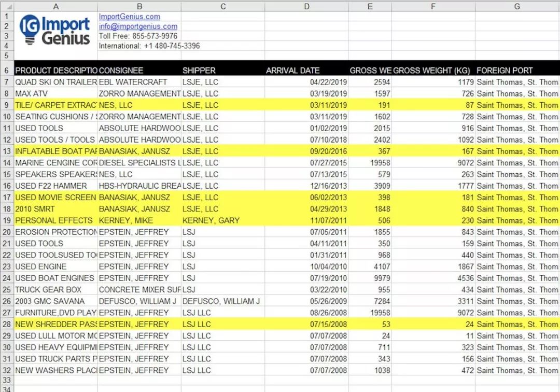
Task: Select the INFLATABLE BOAT cell
Action: [55, 151]
